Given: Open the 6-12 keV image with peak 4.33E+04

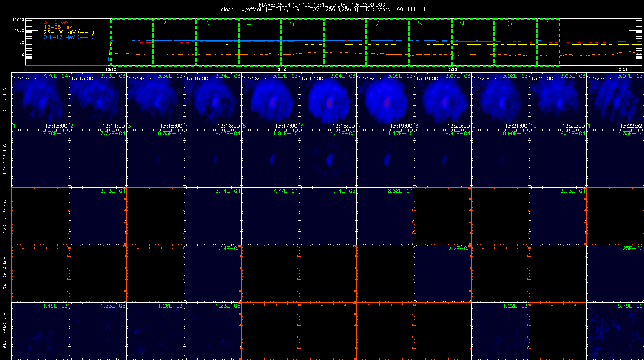Looking at the screenshot, I should 615,159.
